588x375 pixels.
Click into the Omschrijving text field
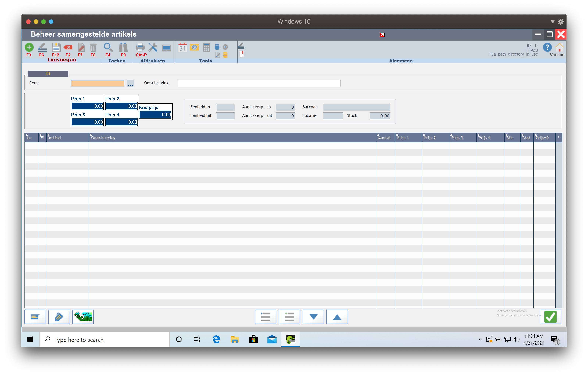(x=259, y=83)
